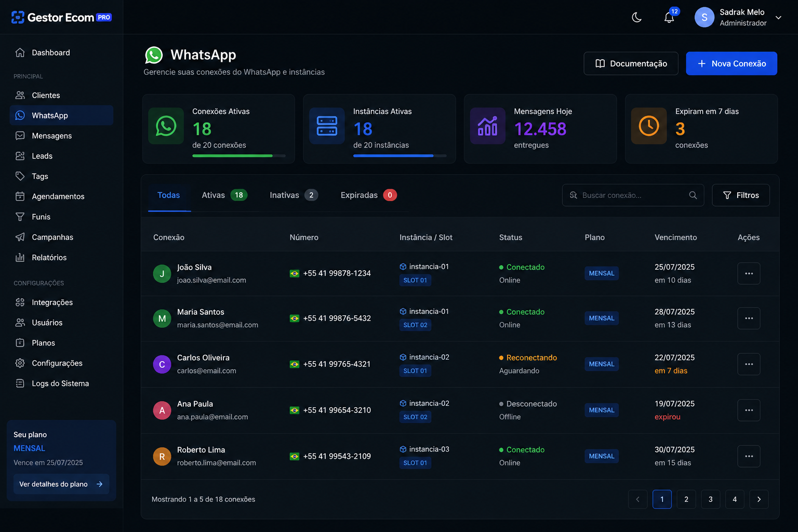Switch to the Ativas tab
Image resolution: width=798 pixels, height=532 pixels.
pos(224,195)
